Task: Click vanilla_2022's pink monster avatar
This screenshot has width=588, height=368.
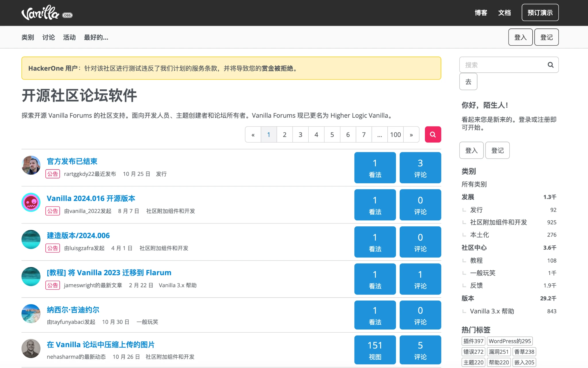Action: pos(31,202)
